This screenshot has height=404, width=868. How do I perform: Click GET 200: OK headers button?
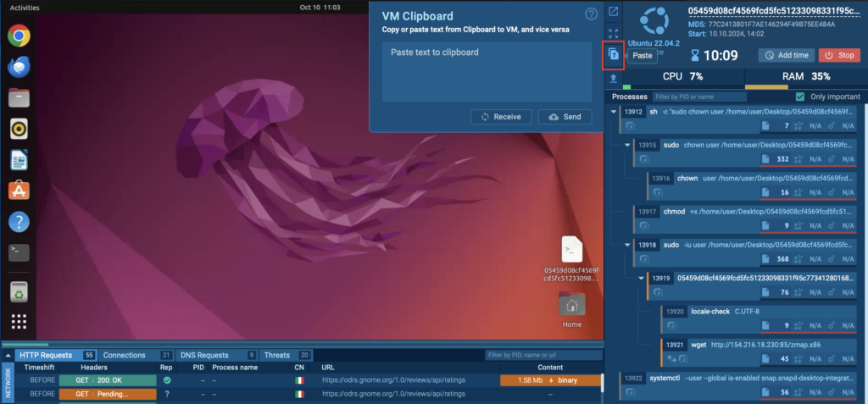108,380
